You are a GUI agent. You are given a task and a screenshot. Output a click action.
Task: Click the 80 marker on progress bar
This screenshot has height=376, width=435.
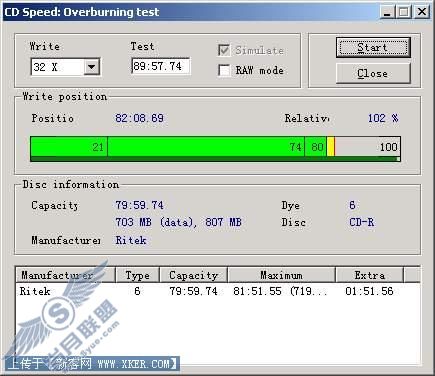(x=317, y=147)
